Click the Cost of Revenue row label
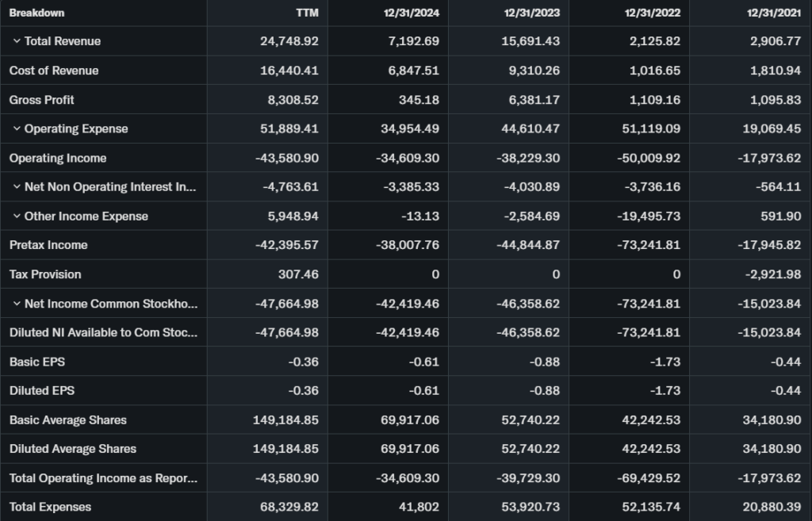This screenshot has height=521, width=812. pos(54,71)
